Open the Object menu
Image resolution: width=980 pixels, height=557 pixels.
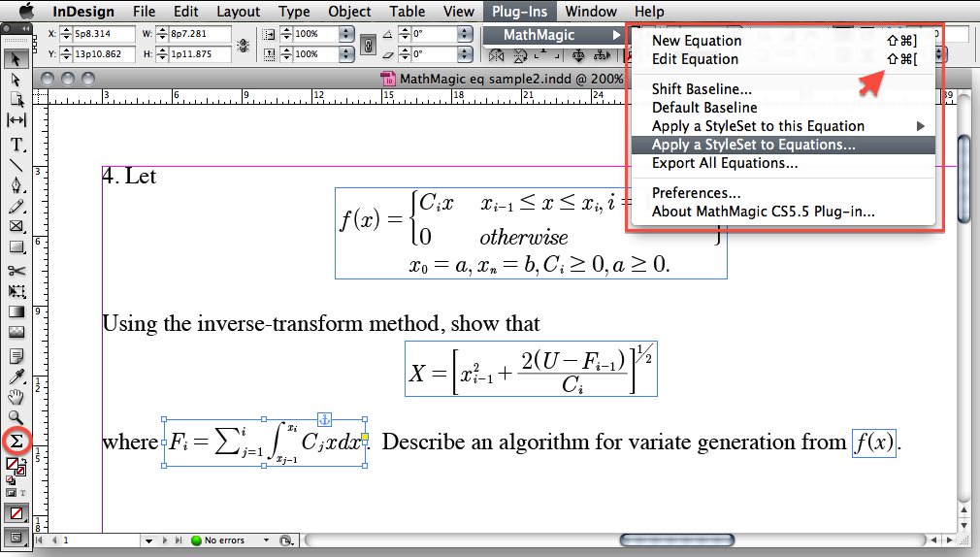(349, 12)
